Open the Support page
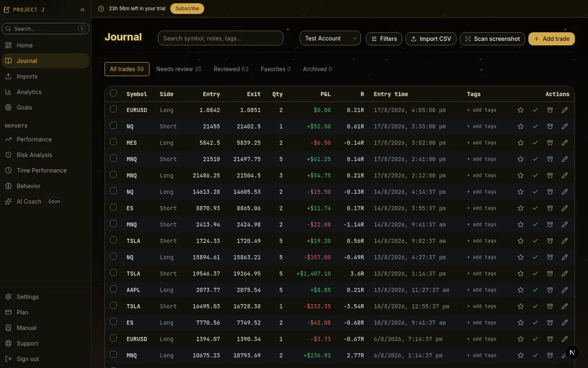 tap(45, 343)
